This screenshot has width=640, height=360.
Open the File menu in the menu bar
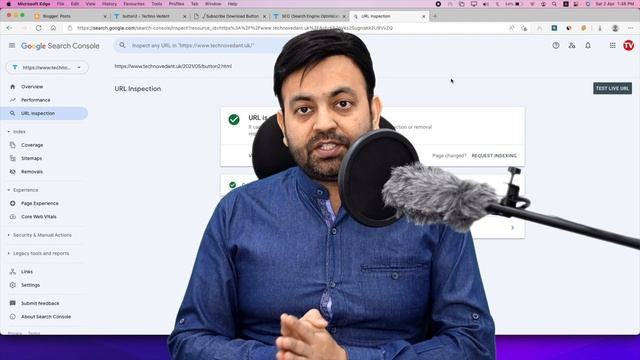60,4
